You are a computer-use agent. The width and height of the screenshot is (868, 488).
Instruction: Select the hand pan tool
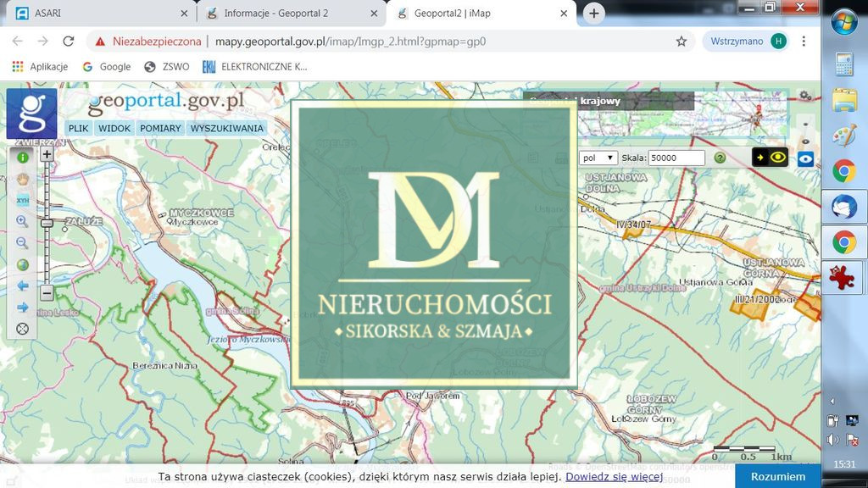point(23,180)
